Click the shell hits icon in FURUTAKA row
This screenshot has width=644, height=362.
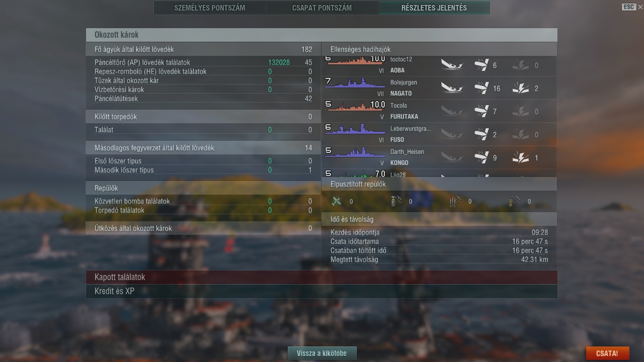481,111
